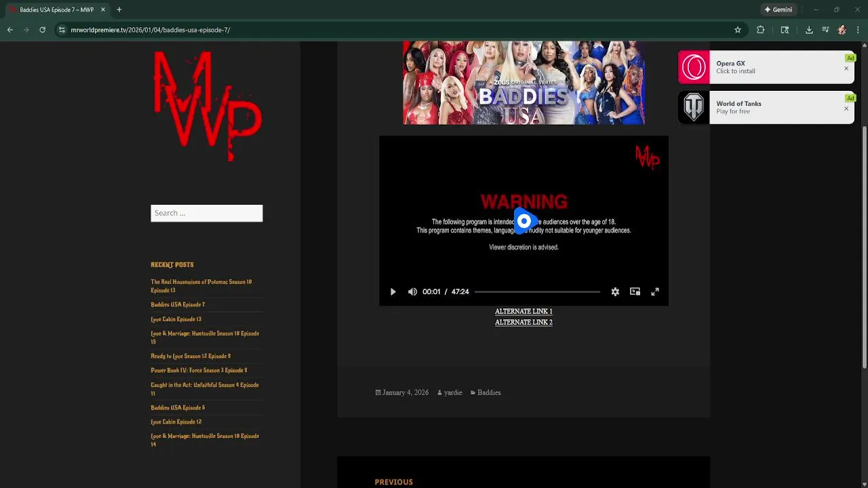
Task: Seek on the video progress bar
Action: (537, 291)
